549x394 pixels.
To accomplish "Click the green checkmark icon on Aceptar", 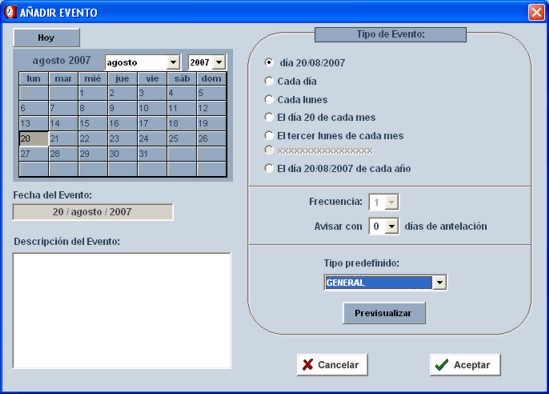I will pos(442,365).
